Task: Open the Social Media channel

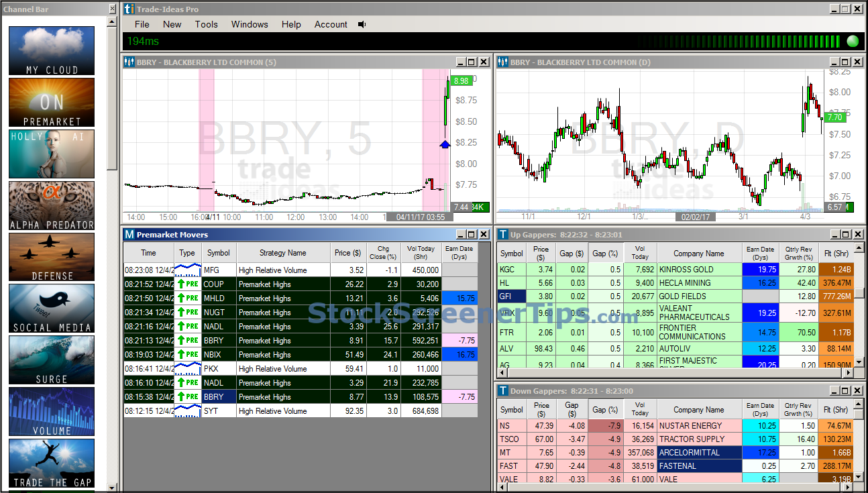Action: [x=52, y=309]
